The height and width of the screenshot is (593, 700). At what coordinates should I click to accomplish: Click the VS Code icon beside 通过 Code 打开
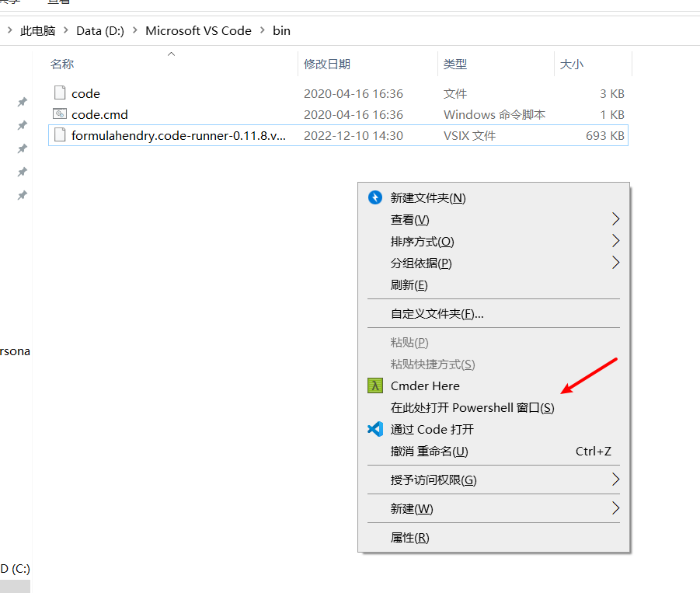tap(374, 428)
